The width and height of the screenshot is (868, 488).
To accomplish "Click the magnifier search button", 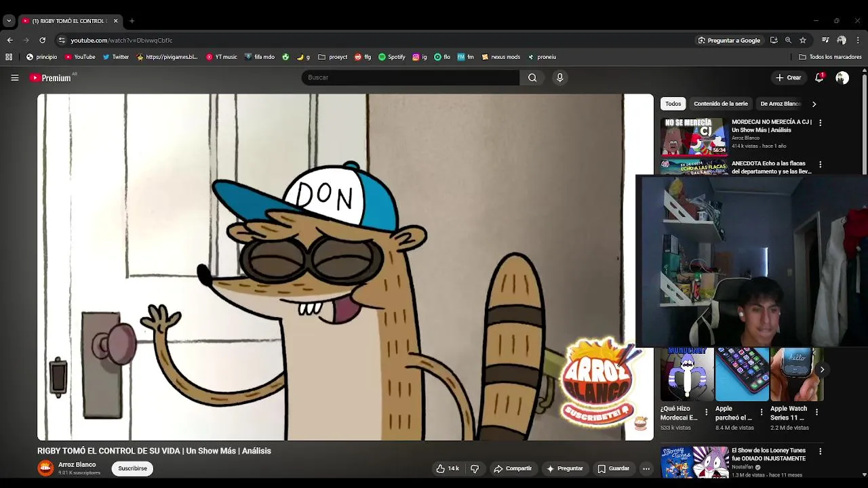I will pyautogui.click(x=532, y=77).
